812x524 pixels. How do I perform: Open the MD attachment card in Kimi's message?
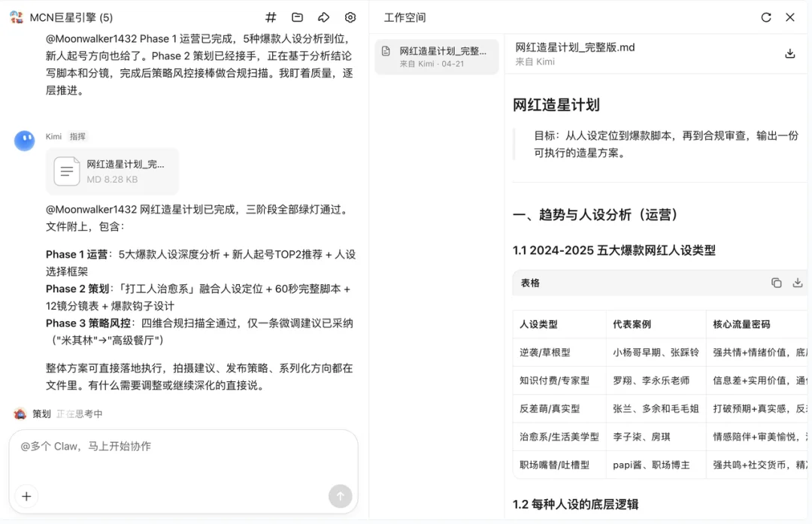112,171
